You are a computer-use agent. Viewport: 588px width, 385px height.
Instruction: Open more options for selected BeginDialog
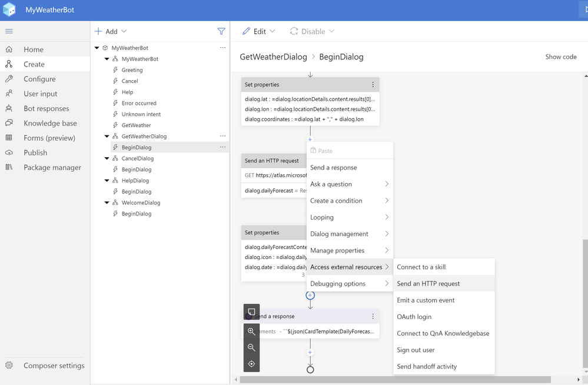(x=222, y=147)
